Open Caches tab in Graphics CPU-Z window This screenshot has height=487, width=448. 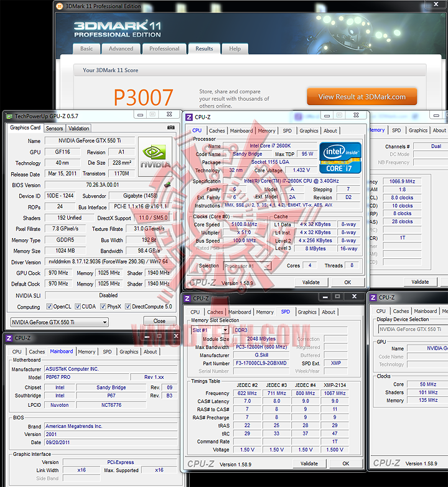click(401, 311)
